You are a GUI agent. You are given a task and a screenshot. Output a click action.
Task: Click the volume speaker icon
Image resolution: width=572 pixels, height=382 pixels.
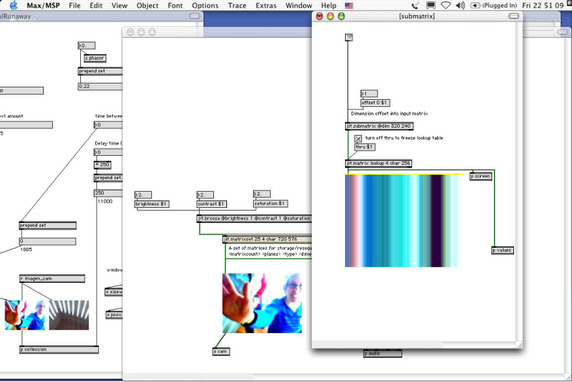click(x=461, y=5)
